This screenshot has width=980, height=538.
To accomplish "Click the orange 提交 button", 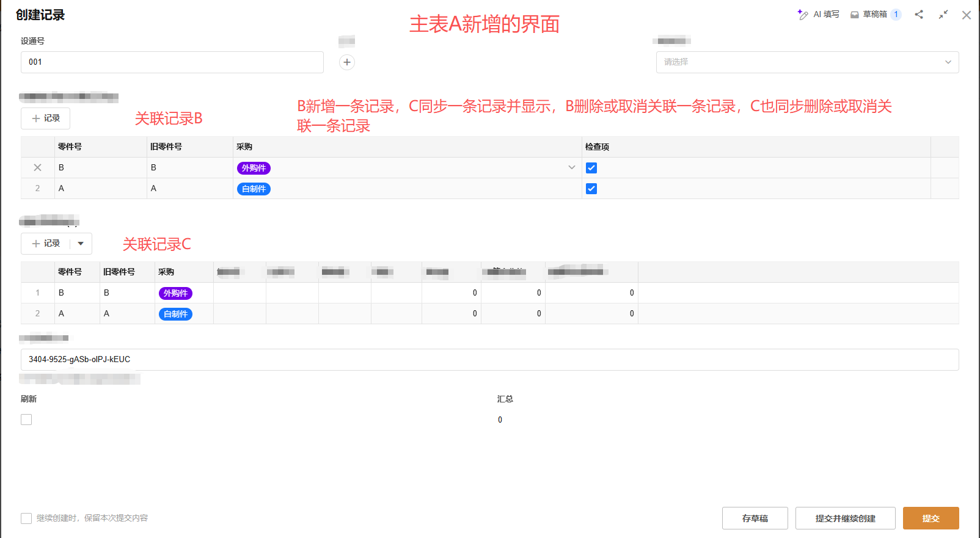I will 931,518.
